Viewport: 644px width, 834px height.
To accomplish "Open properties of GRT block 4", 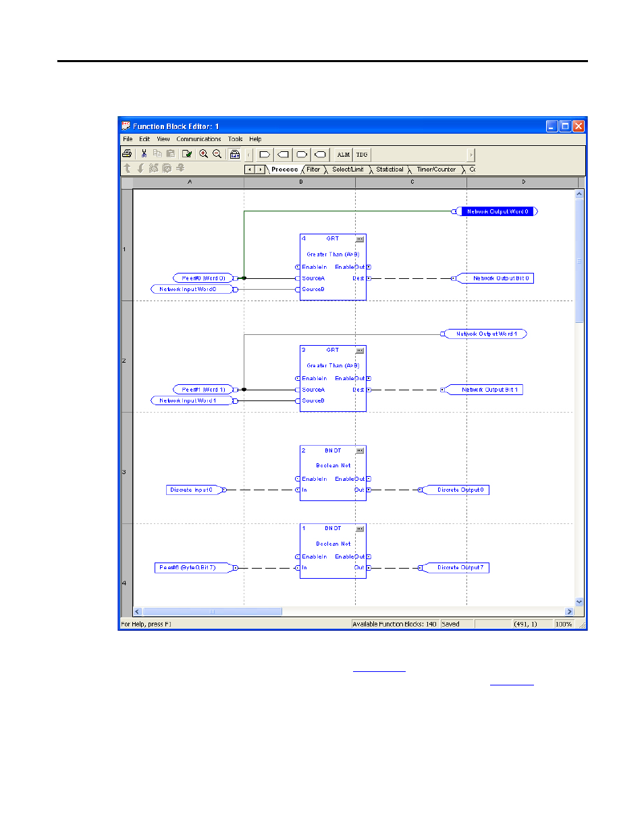I will point(360,239).
